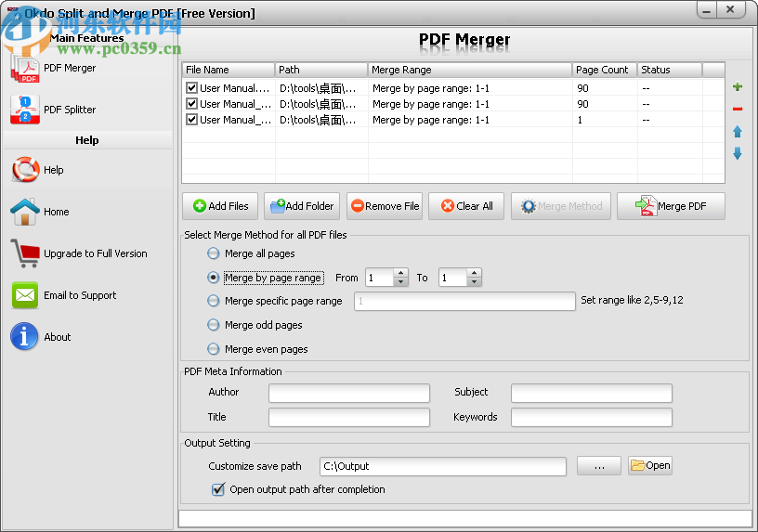The image size is (758, 532).
Task: Increase the From page value
Action: (x=400, y=273)
